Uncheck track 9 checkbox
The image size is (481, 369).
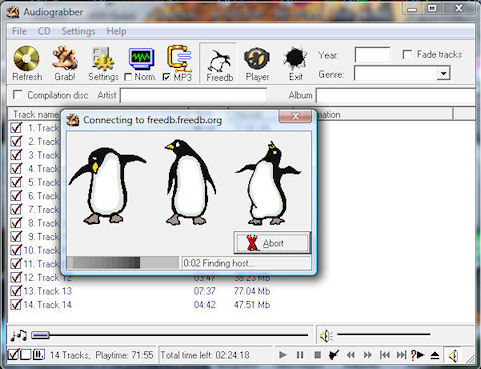coord(16,236)
